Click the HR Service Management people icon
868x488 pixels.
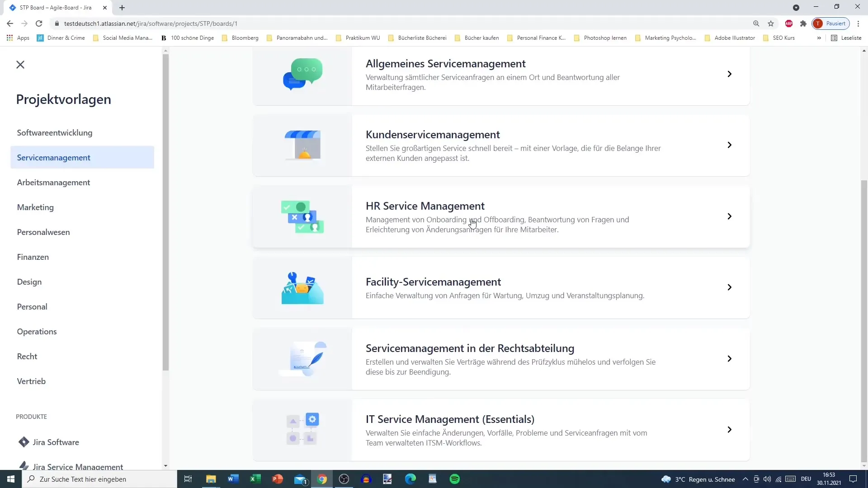(302, 216)
